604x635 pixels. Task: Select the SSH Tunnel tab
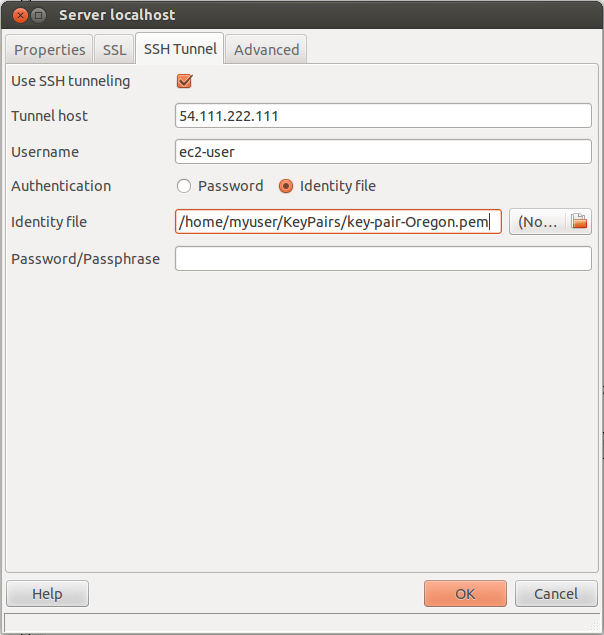click(x=180, y=49)
